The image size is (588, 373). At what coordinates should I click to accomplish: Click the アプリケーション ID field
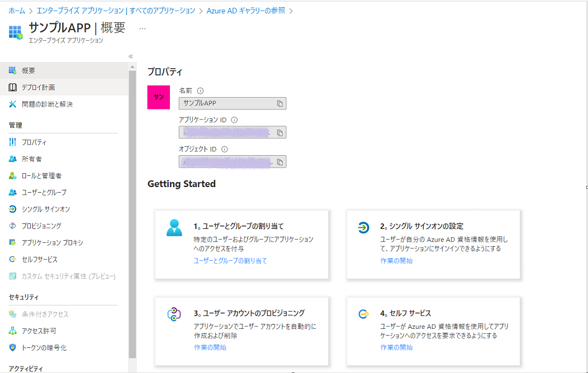(233, 132)
